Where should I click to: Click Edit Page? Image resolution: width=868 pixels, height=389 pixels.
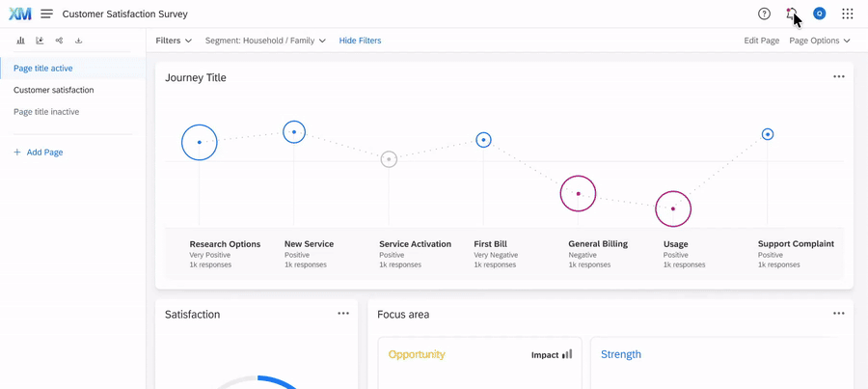761,41
